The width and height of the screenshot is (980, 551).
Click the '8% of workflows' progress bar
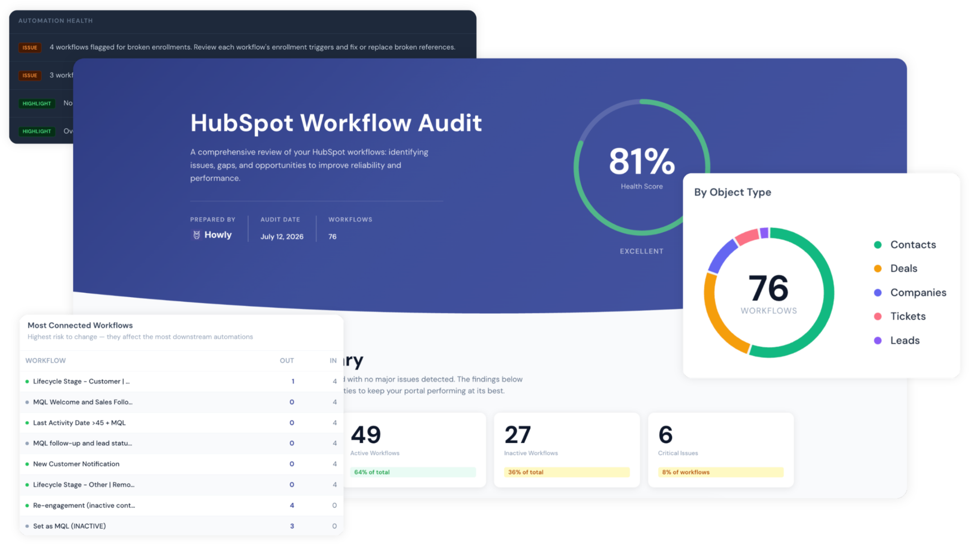721,472
